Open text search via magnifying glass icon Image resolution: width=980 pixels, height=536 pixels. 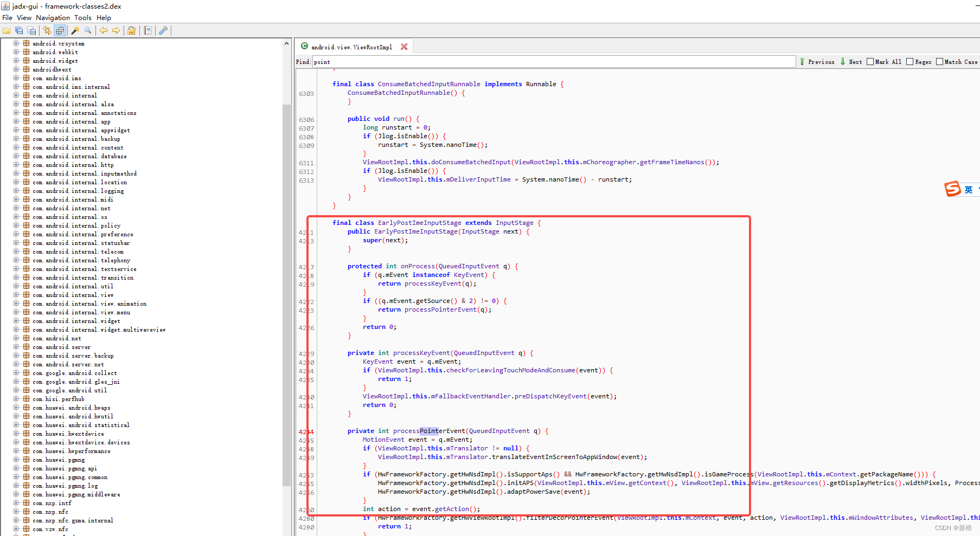click(x=87, y=30)
